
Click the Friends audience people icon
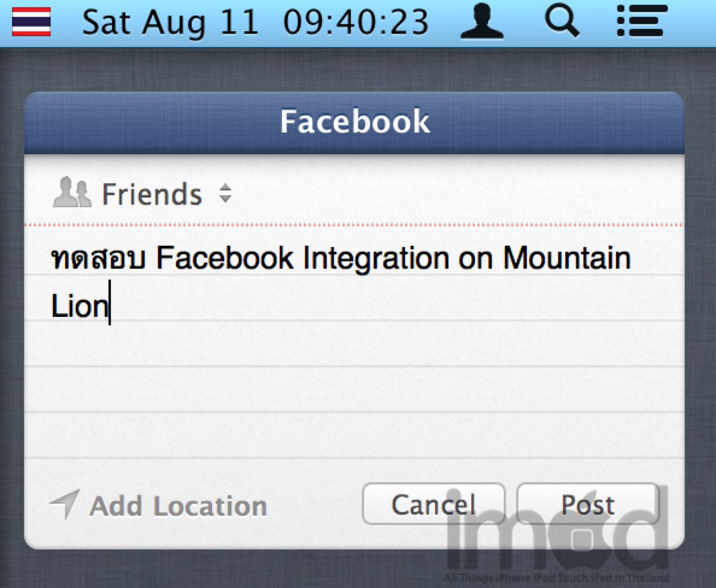pos(72,194)
